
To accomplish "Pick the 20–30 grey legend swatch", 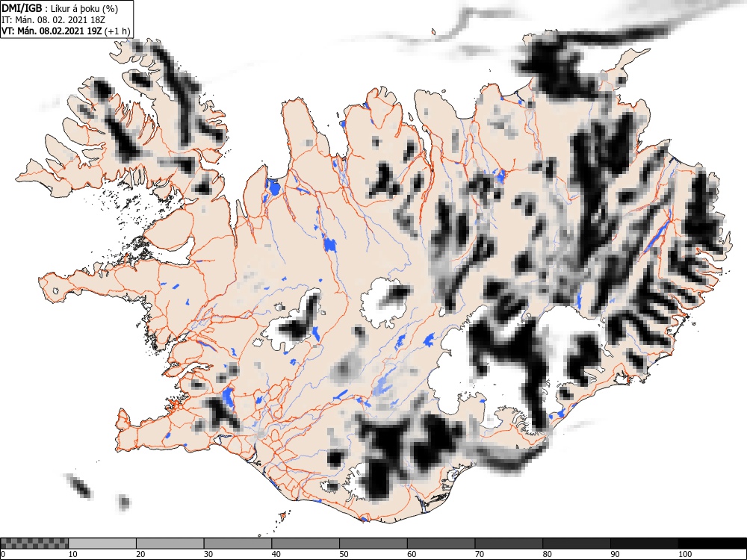I will (x=170, y=544).
